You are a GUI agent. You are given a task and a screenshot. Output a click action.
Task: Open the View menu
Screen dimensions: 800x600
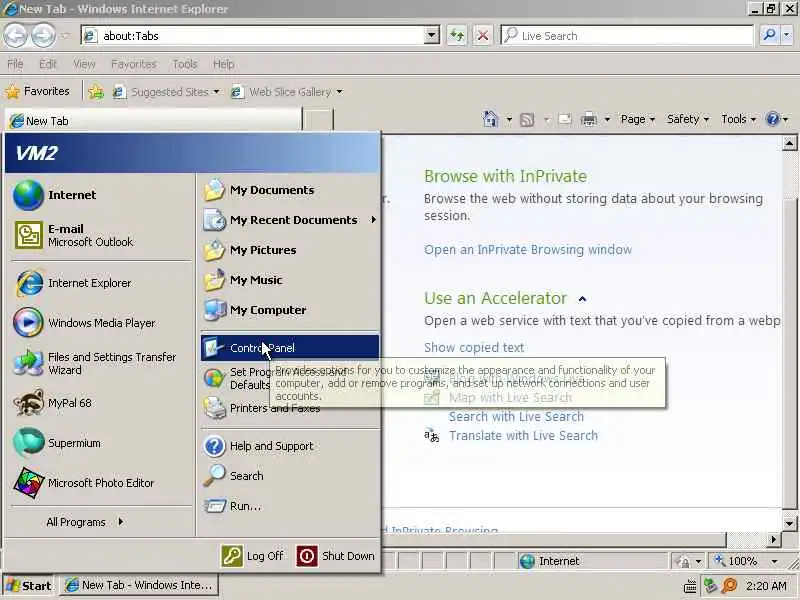[84, 64]
